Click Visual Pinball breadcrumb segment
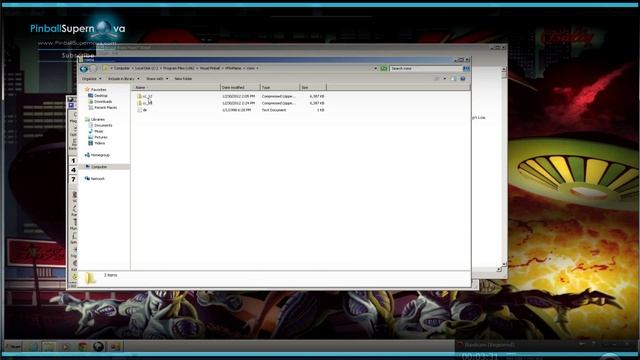The width and height of the screenshot is (640, 360). [x=210, y=69]
